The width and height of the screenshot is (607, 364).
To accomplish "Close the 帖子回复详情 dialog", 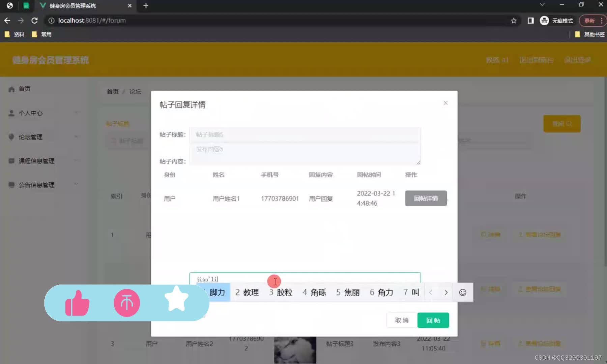I will [x=445, y=103].
